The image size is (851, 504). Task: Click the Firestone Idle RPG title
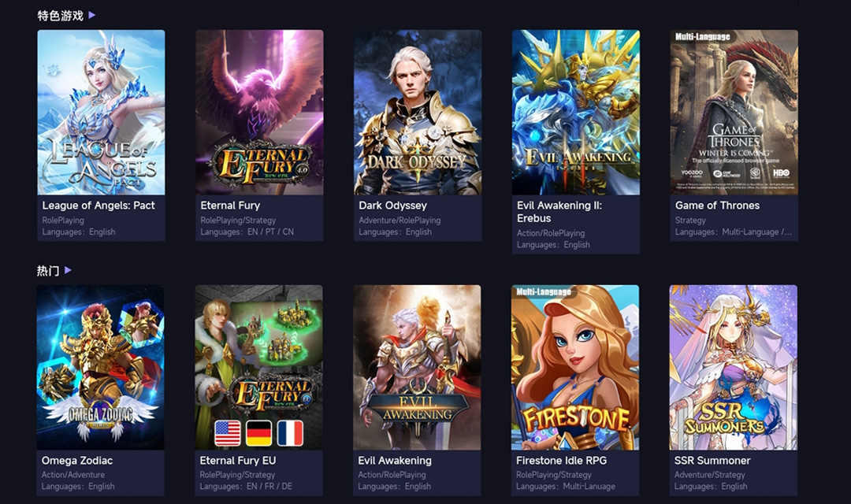(561, 461)
